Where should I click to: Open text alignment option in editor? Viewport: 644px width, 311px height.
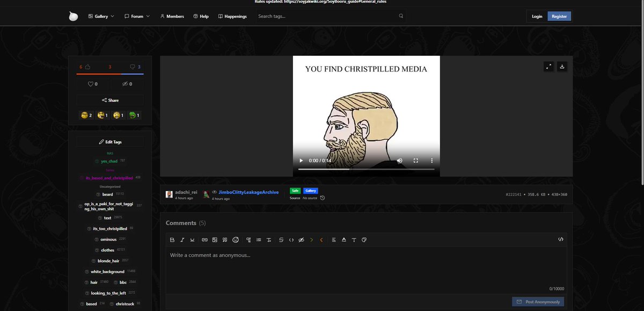pos(334,240)
